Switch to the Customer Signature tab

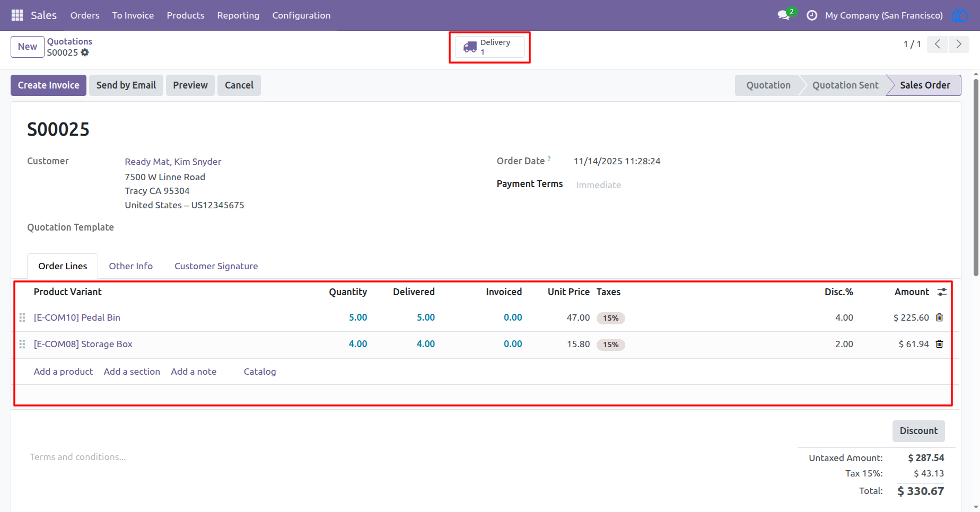(216, 266)
